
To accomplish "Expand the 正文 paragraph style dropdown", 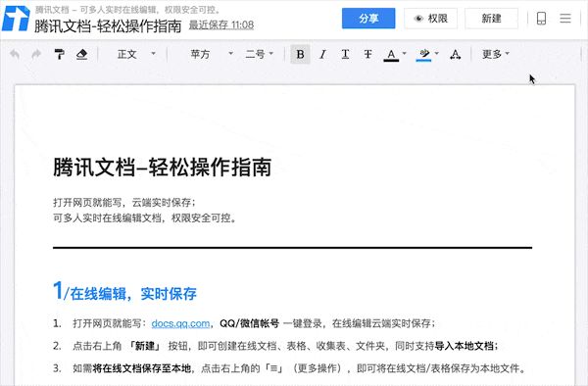I will coord(136,54).
